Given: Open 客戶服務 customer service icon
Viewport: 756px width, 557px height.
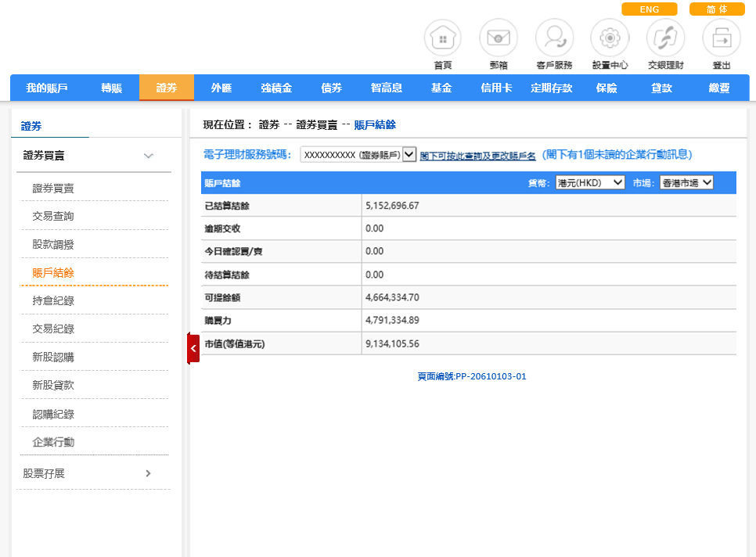Looking at the screenshot, I should 554,38.
